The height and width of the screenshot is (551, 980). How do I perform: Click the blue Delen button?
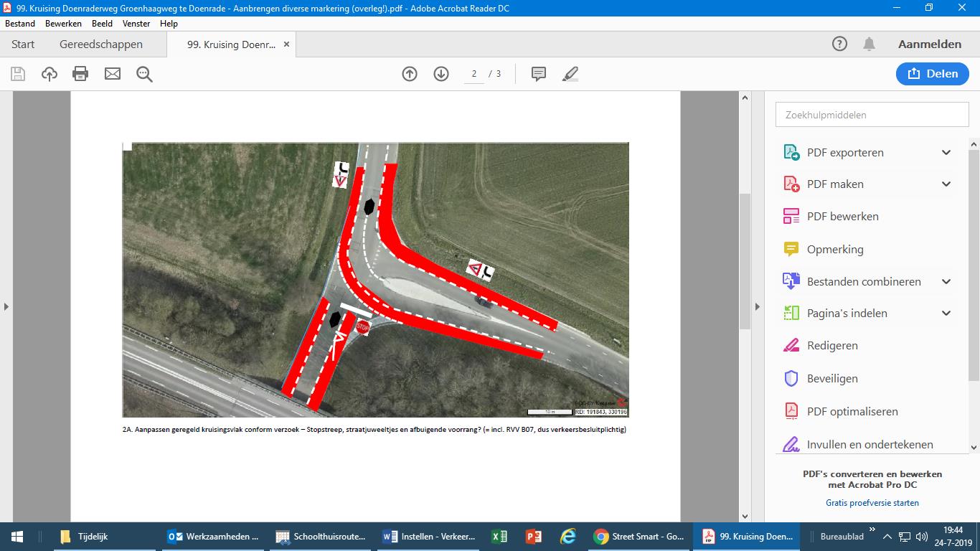pos(933,74)
